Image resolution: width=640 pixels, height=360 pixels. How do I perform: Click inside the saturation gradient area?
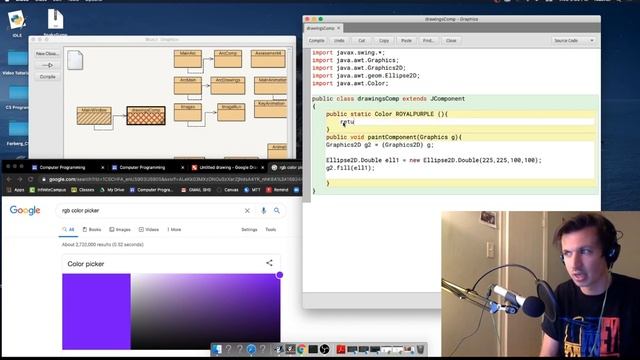205,311
